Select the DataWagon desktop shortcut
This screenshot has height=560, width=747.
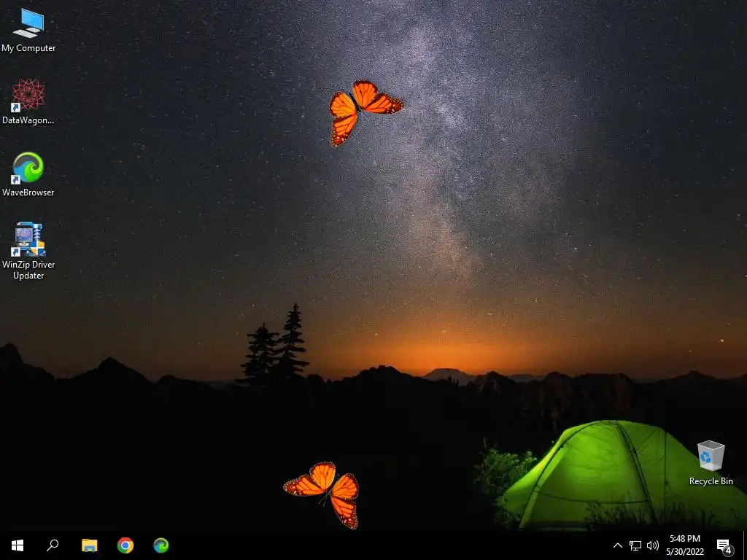tap(28, 101)
